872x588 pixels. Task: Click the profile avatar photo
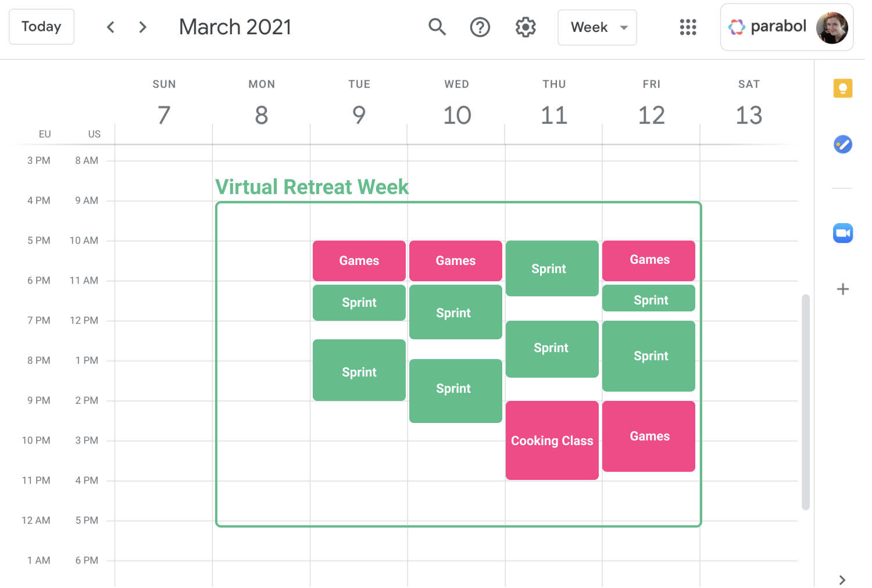point(832,27)
